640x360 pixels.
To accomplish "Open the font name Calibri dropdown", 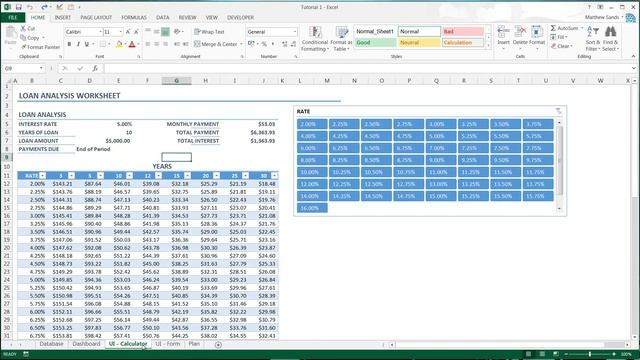I will 100,32.
